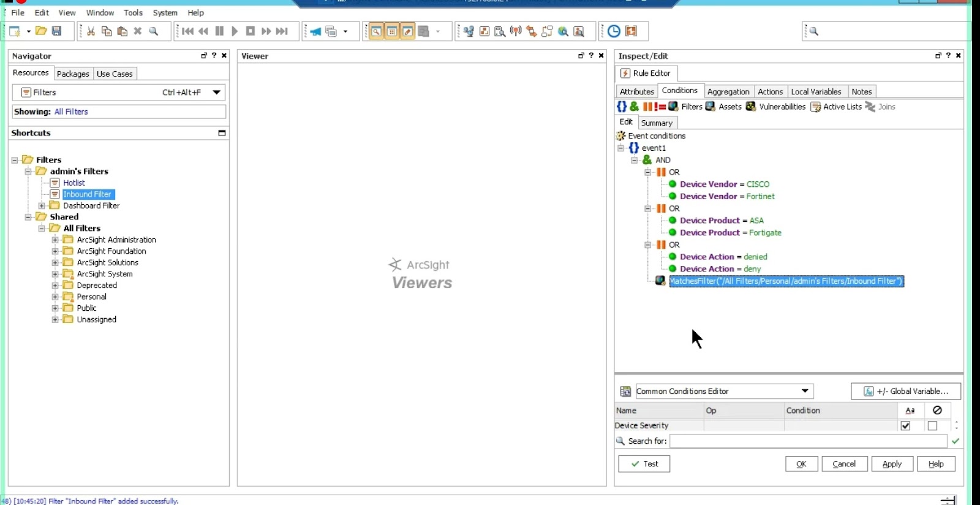The height and width of the screenshot is (505, 980).
Task: Uncheck the checked Device Severity checkbox
Action: pos(905,426)
